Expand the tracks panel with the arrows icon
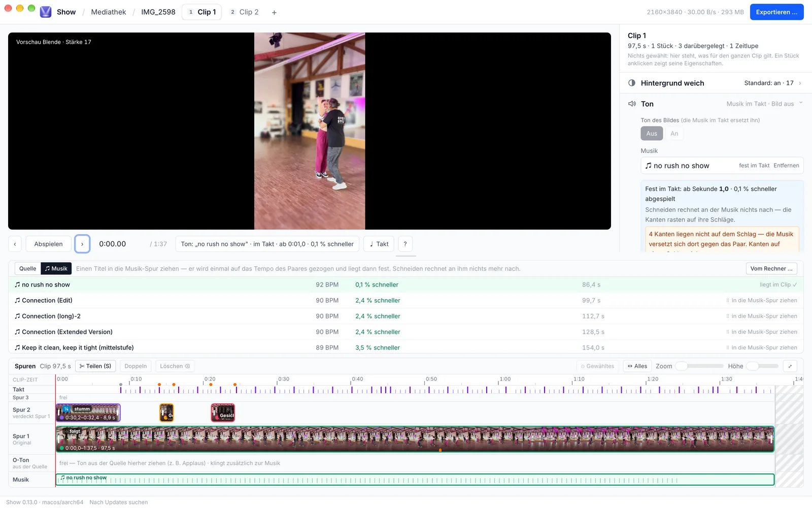The height and width of the screenshot is (508, 812). 790,366
